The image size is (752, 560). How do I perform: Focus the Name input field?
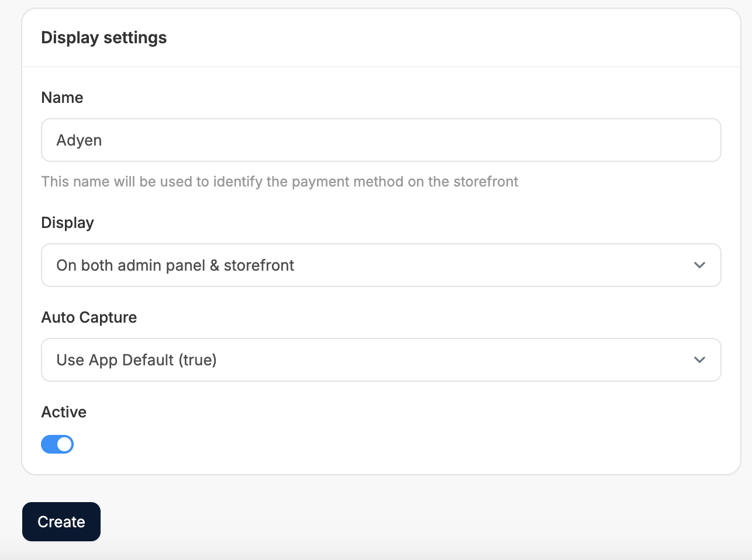click(381, 140)
